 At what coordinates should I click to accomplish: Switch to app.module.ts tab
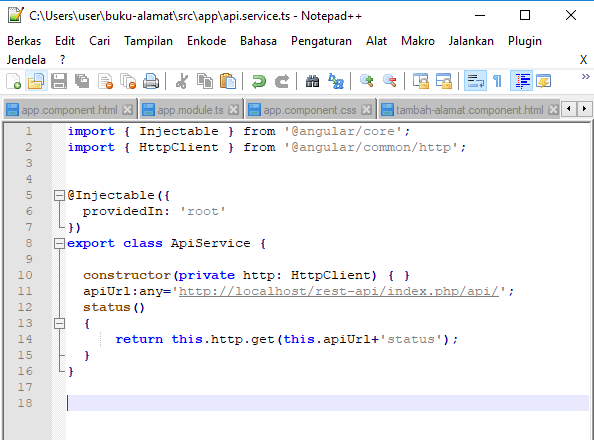[191, 110]
